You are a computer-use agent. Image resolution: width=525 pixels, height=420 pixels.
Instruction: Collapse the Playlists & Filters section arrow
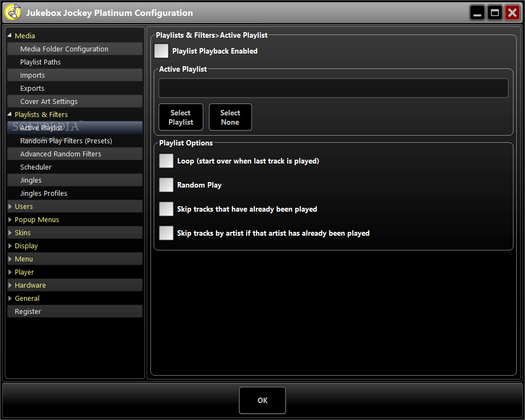tap(9, 114)
